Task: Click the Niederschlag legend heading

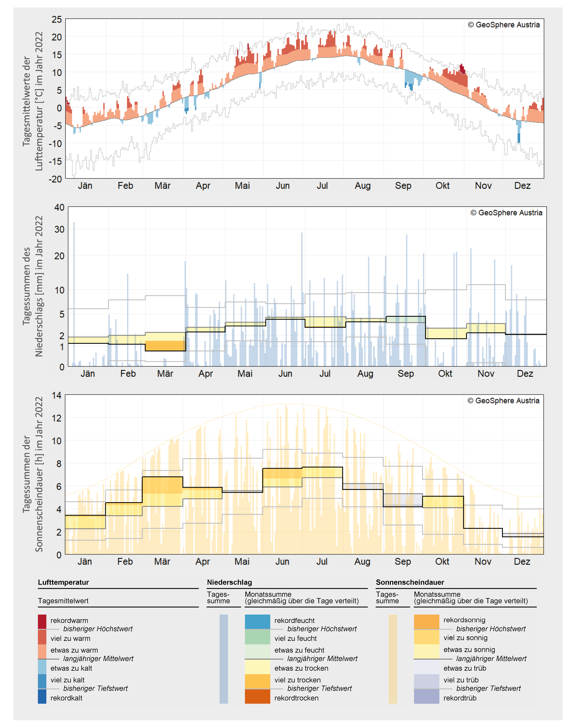Action: click(229, 582)
